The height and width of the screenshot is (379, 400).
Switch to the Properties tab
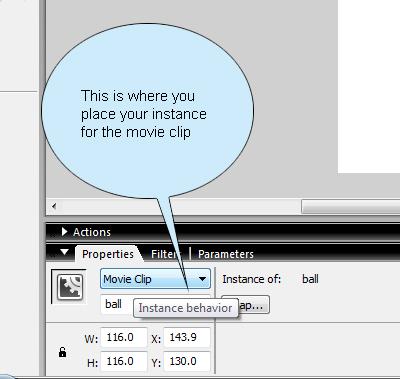point(108,254)
